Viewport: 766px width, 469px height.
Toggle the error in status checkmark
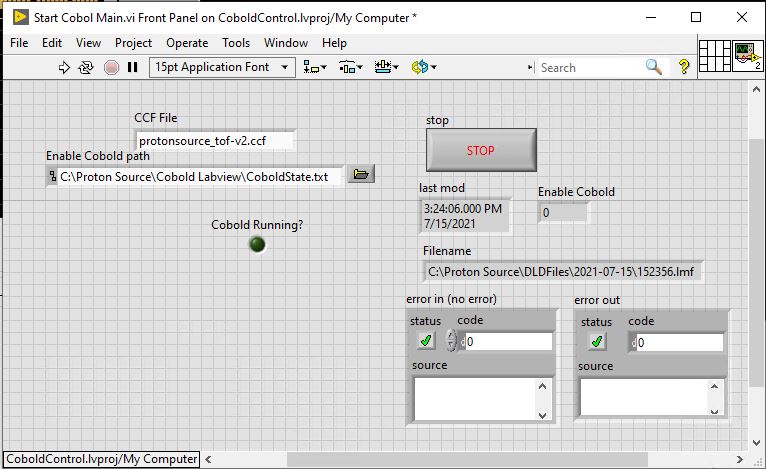click(x=426, y=341)
